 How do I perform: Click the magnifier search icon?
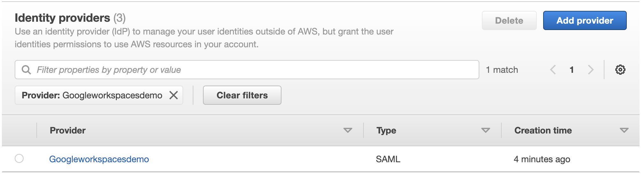pos(26,70)
